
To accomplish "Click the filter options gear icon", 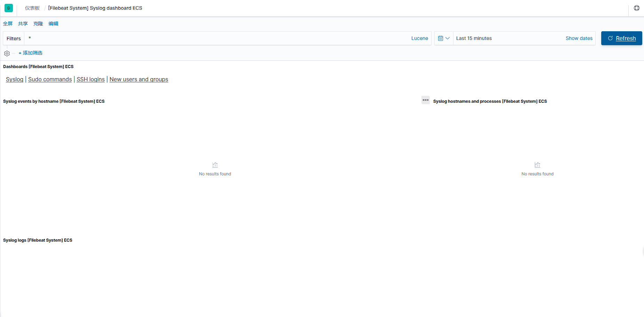I will point(7,53).
